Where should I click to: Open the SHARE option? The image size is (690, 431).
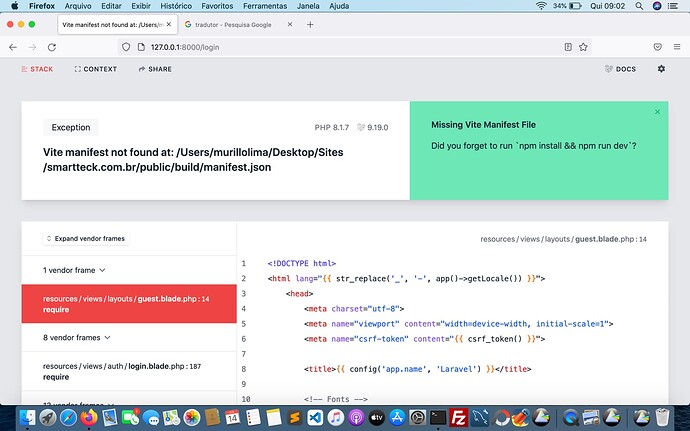tap(155, 69)
